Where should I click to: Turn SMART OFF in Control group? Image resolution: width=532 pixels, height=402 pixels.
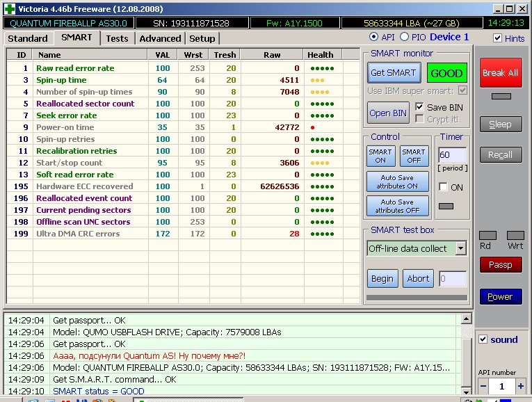[x=414, y=156]
